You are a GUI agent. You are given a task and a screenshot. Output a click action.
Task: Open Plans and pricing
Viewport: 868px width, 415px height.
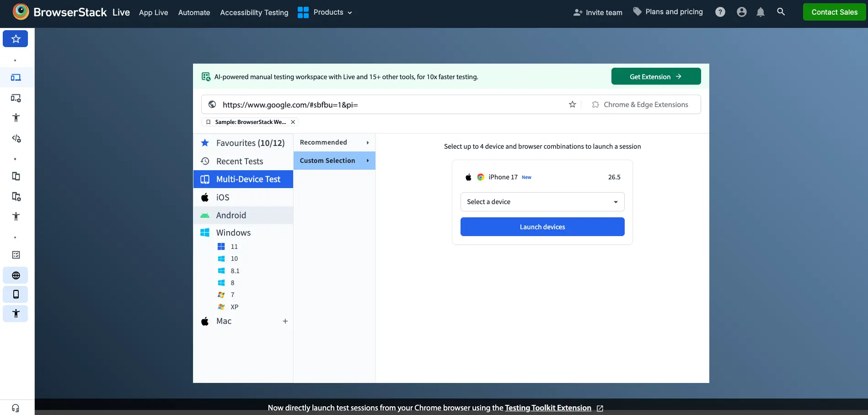pyautogui.click(x=668, y=12)
